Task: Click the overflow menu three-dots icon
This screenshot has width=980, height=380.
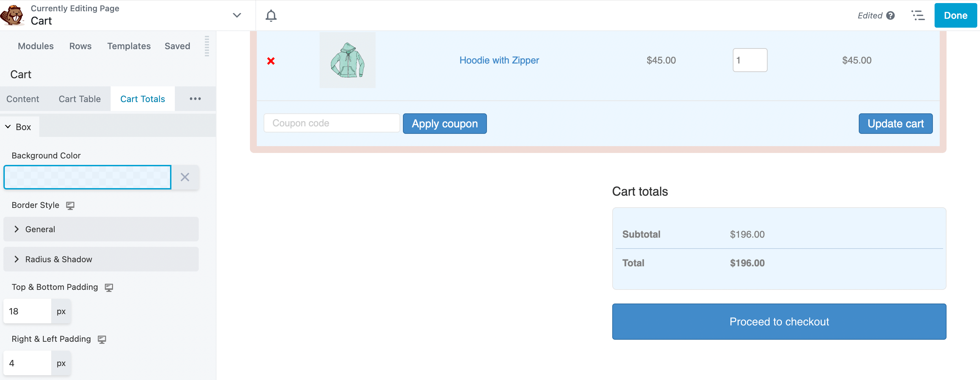Action: [x=195, y=99]
